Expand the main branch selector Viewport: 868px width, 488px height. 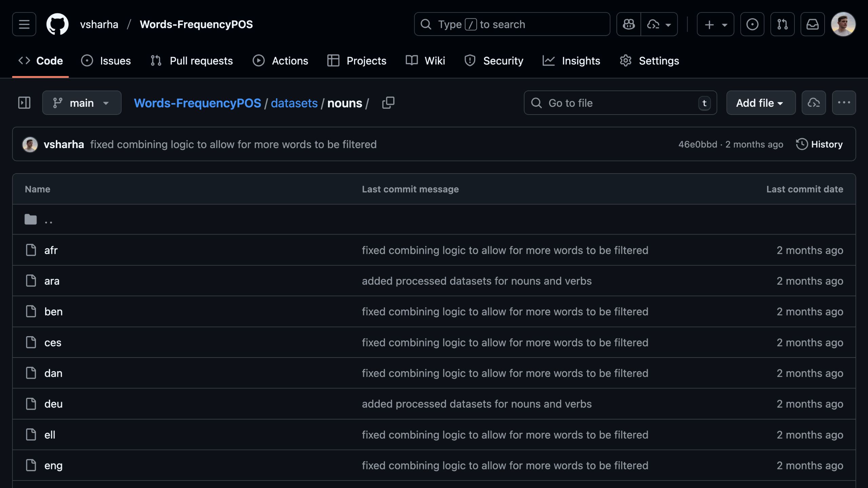click(x=82, y=103)
